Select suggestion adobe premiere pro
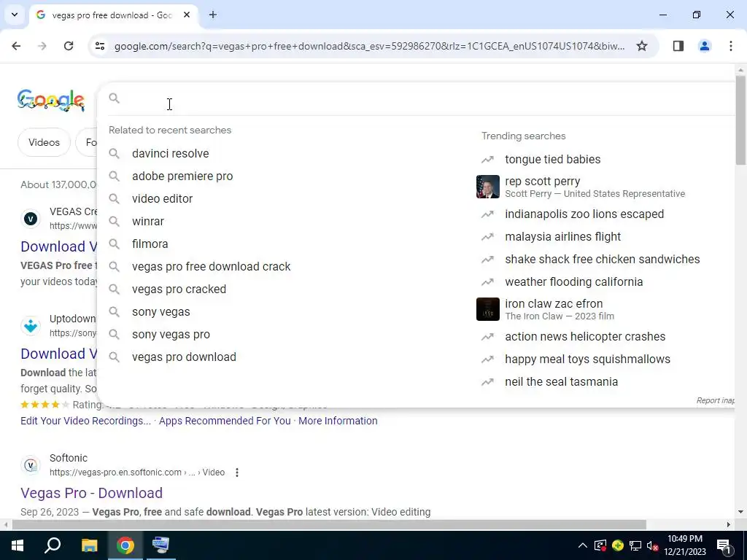The width and height of the screenshot is (747, 560). coord(182,176)
